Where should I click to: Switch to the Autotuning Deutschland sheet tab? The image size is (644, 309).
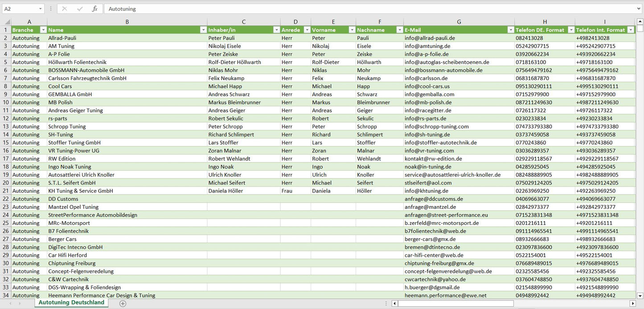coord(71,303)
